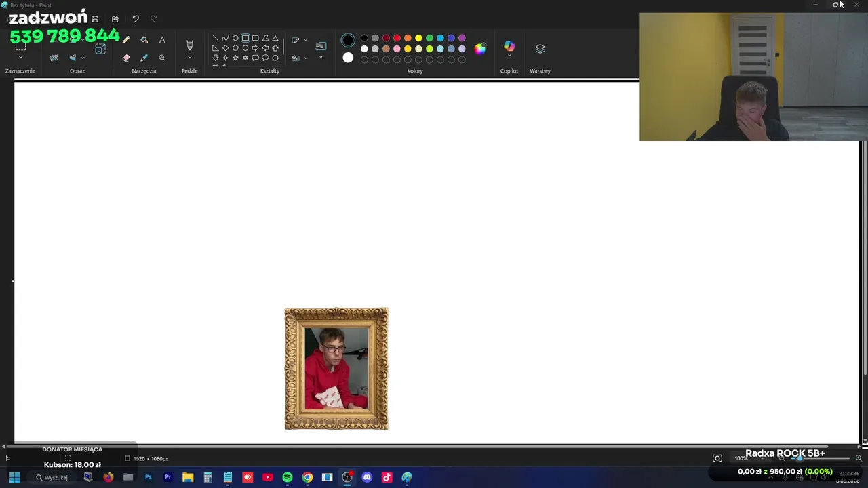Select Color 1 black primary swatch

click(348, 41)
